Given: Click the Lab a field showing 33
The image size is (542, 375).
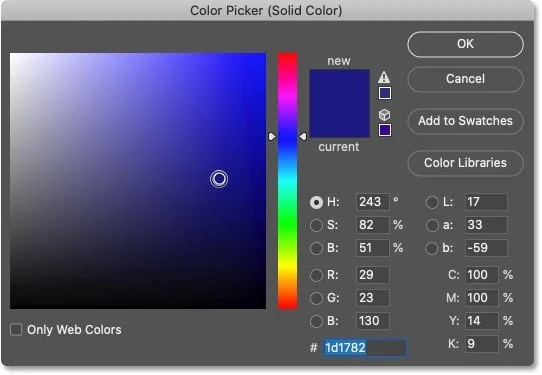Looking at the screenshot, I should (x=486, y=225).
